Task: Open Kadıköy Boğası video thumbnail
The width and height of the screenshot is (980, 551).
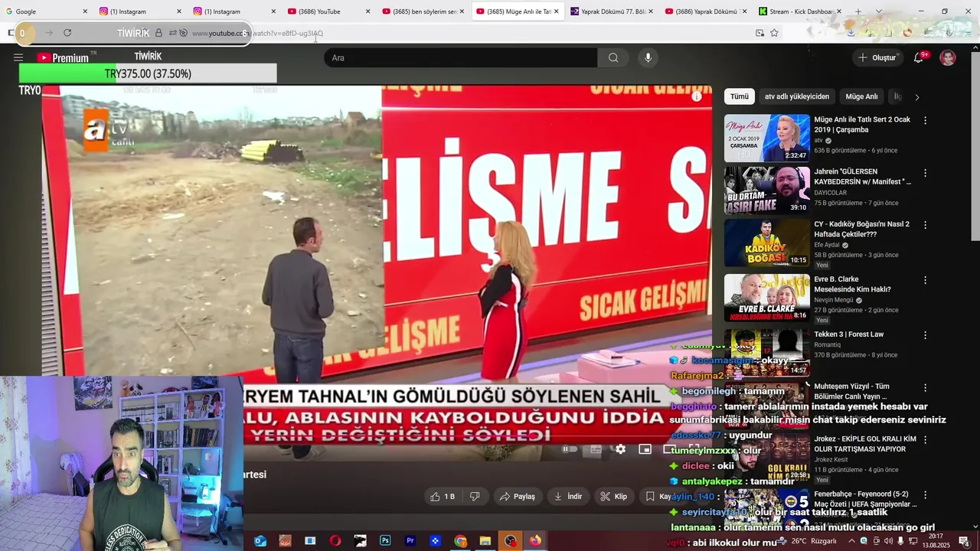Action: (x=766, y=242)
